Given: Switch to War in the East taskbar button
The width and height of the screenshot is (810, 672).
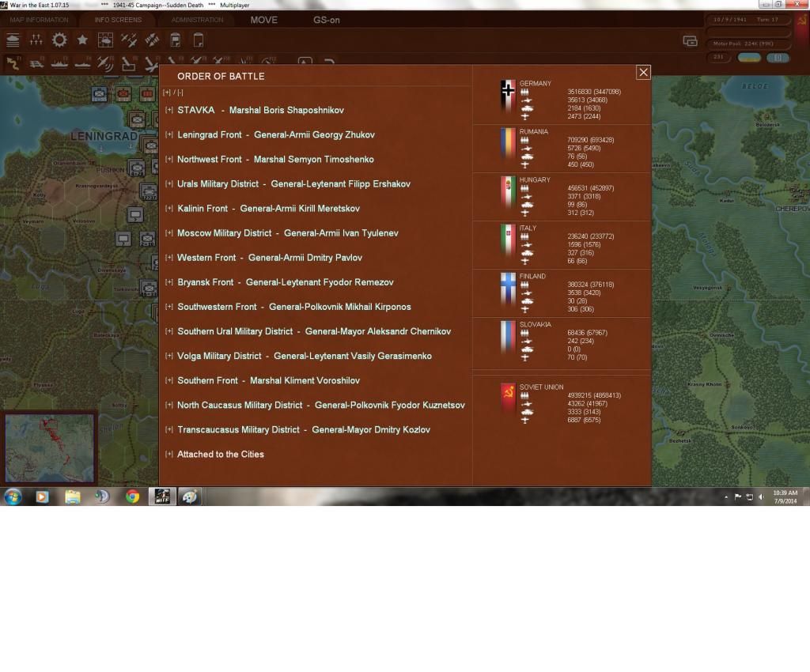Looking at the screenshot, I should [x=162, y=496].
